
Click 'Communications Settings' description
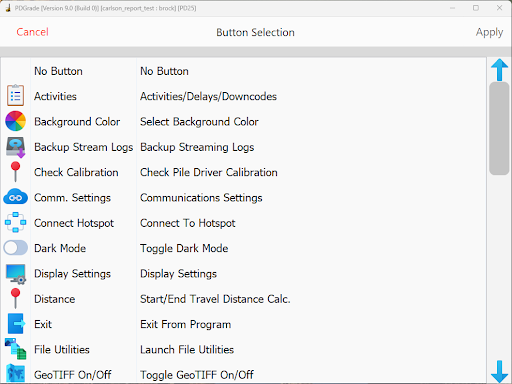(201, 198)
